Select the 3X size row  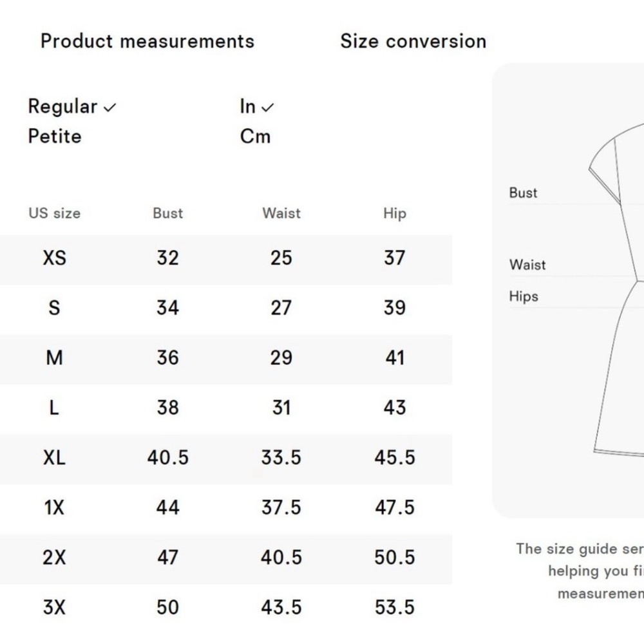pyautogui.click(x=54, y=607)
